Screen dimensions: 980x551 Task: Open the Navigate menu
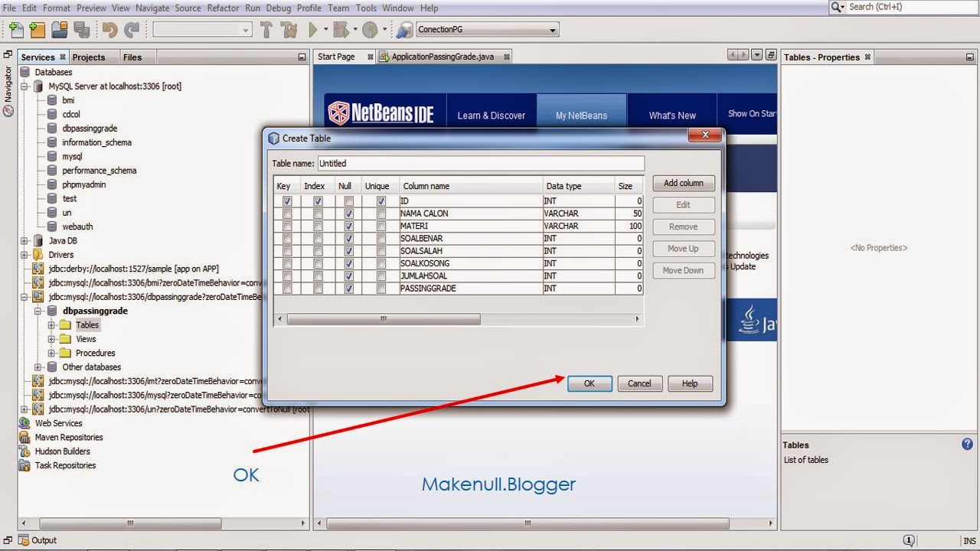pos(152,8)
